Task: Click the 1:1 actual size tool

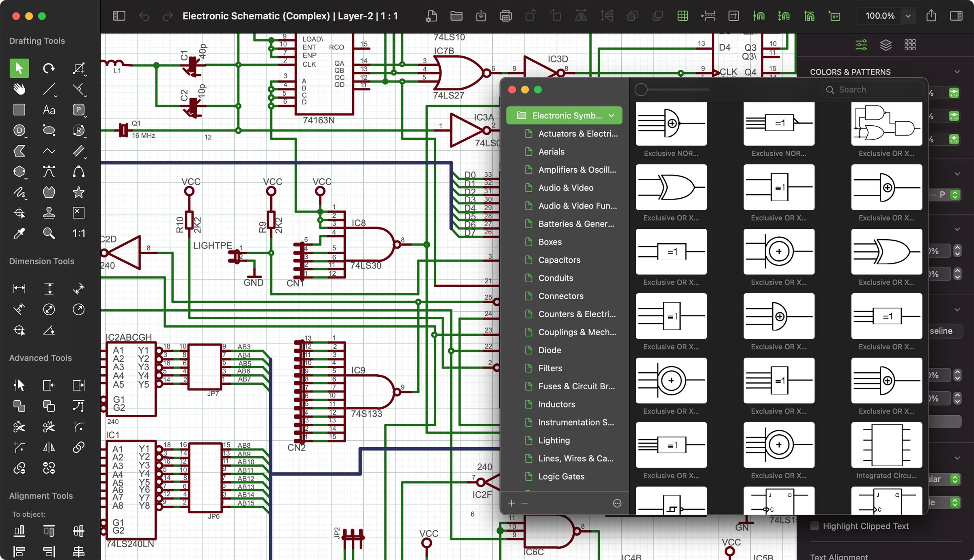Action: (78, 233)
